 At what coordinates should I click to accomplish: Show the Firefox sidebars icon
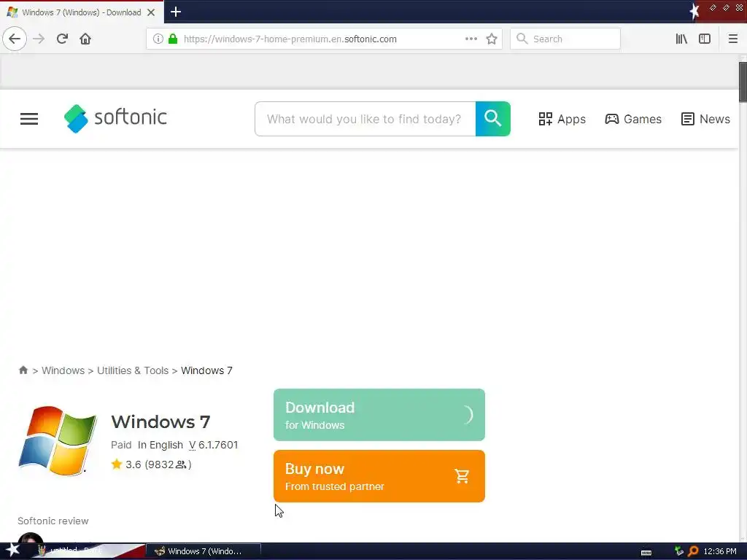[705, 39]
